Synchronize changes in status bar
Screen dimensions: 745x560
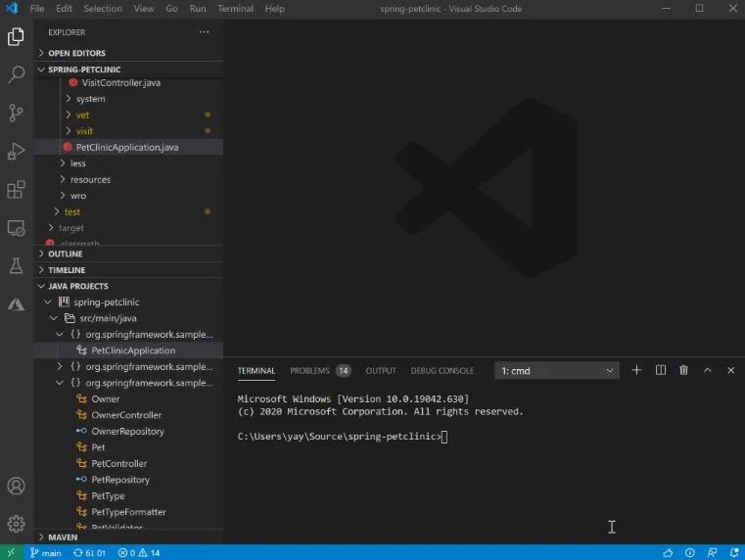89,553
